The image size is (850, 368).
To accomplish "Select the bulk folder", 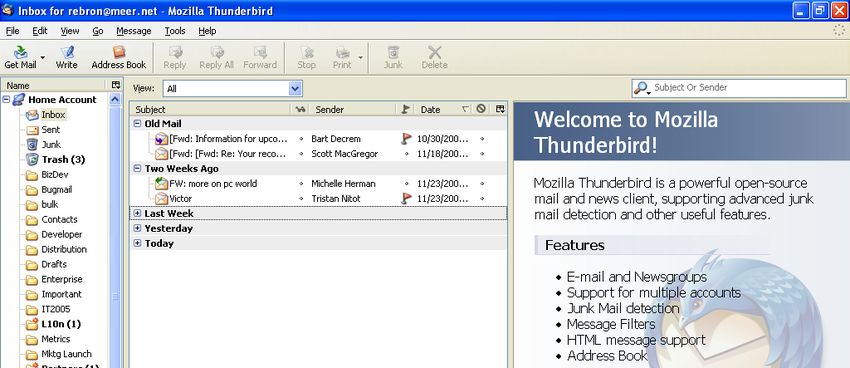I will (x=49, y=204).
